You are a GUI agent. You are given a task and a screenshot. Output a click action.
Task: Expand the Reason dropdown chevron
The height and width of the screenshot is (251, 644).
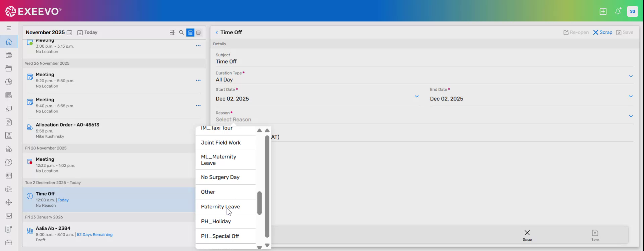(631, 116)
